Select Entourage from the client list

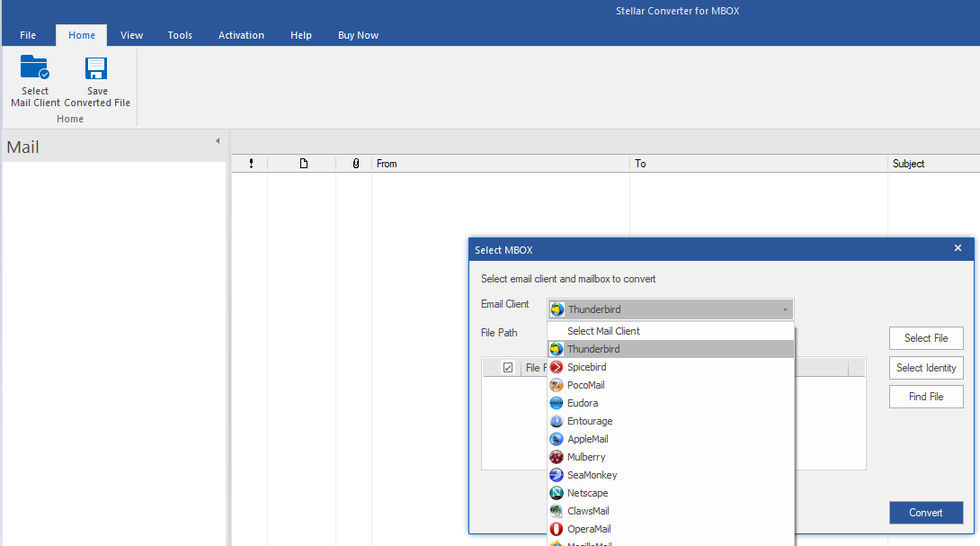pyautogui.click(x=671, y=422)
